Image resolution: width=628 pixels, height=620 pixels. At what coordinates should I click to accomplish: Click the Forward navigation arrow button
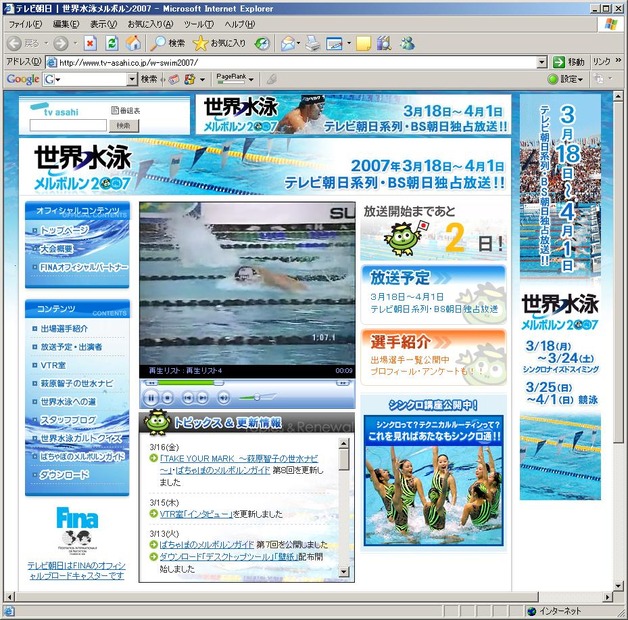click(61, 43)
